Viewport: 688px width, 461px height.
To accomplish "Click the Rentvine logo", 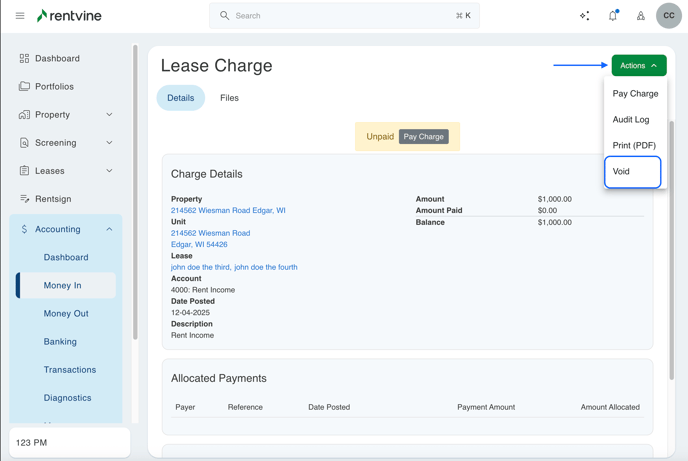I will click(69, 16).
